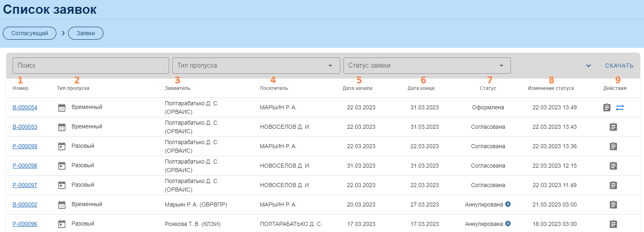Open the Тип пропуска dropdown
This screenshot has width=644, height=232.
256,66
